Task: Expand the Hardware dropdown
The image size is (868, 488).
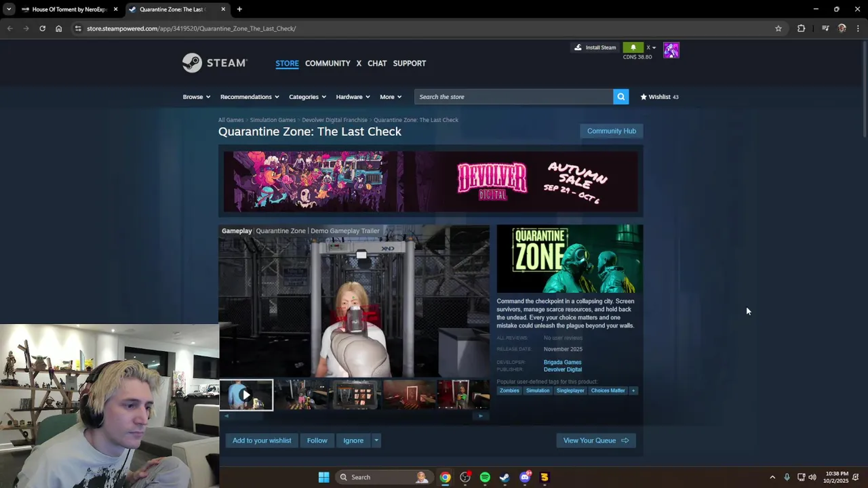Action: [353, 97]
